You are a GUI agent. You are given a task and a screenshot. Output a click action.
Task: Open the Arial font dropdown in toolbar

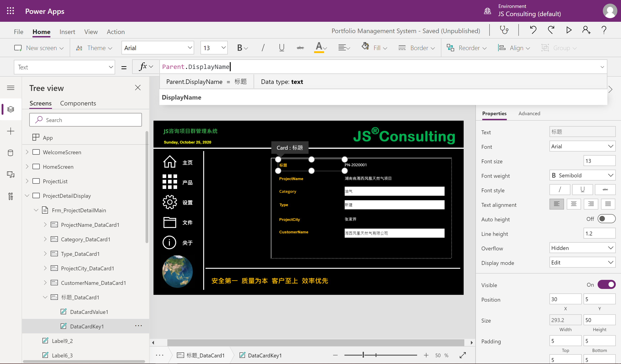[x=158, y=48]
